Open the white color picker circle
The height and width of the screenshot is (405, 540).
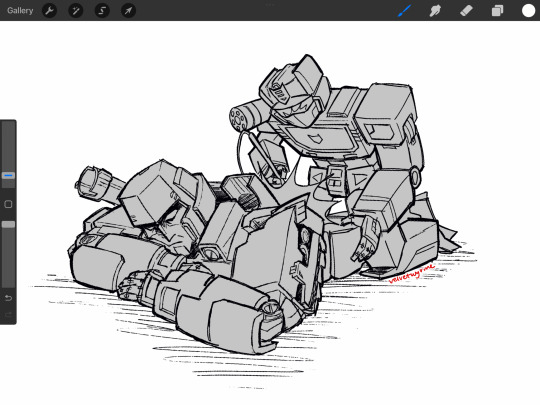(x=528, y=11)
